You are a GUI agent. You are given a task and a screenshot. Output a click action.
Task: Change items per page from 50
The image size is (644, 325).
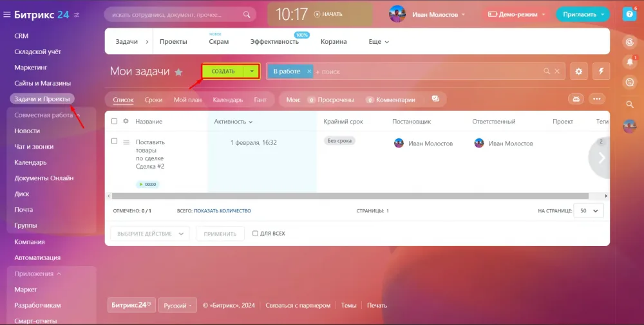tap(589, 210)
